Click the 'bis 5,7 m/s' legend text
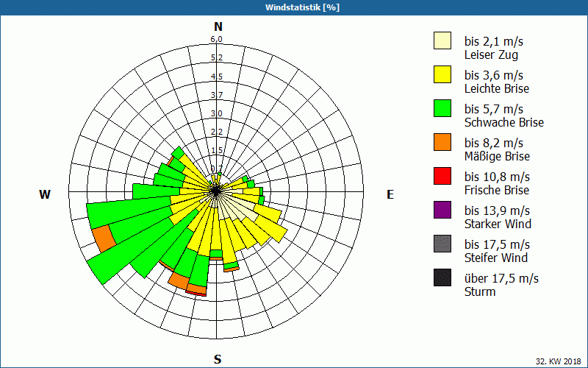This screenshot has width=588, height=368. pos(493,109)
